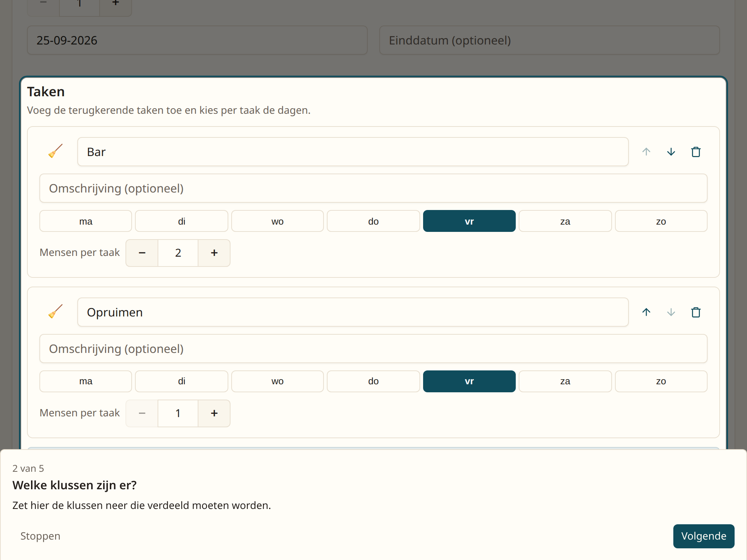Image resolution: width=747 pixels, height=560 pixels.
Task: Deselect 'vr' day for the Bar task
Action: pos(469,221)
